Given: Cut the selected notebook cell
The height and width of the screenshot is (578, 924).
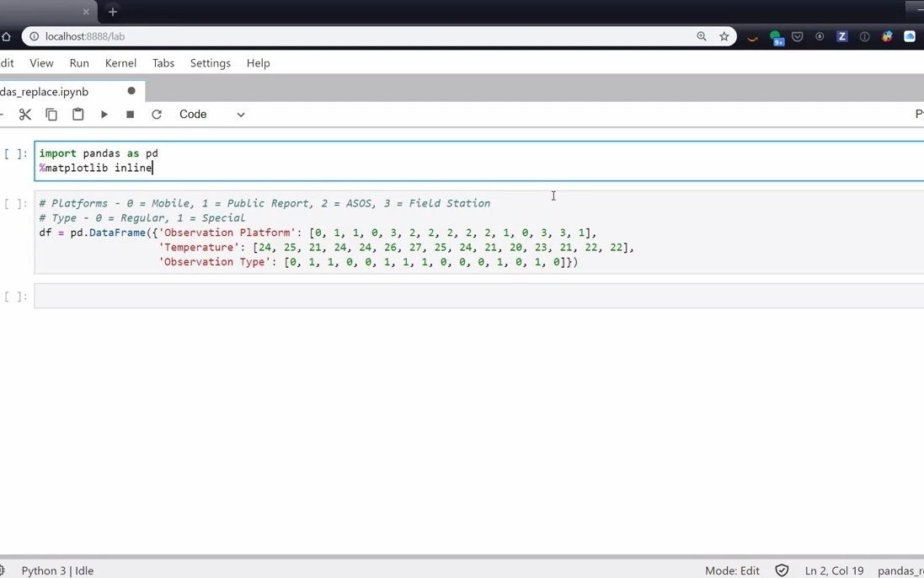Looking at the screenshot, I should tap(25, 114).
